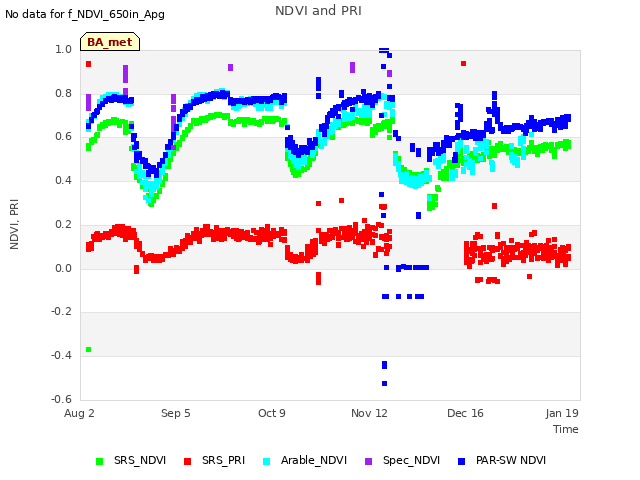
Task: Click the Time x-axis title
Action: [566, 429]
